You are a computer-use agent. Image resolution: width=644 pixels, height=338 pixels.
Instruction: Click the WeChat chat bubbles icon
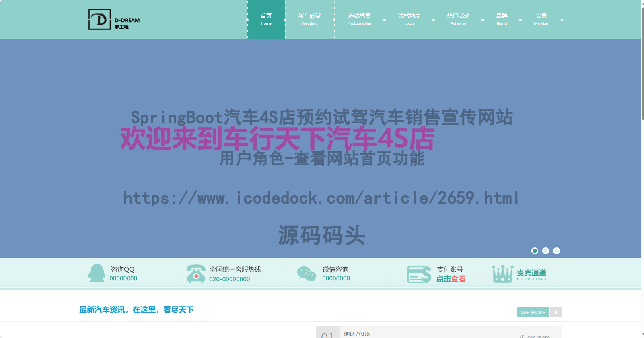(x=307, y=274)
